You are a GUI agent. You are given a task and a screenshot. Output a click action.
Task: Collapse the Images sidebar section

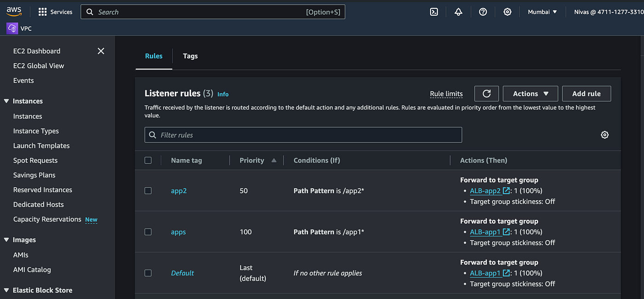click(6, 240)
